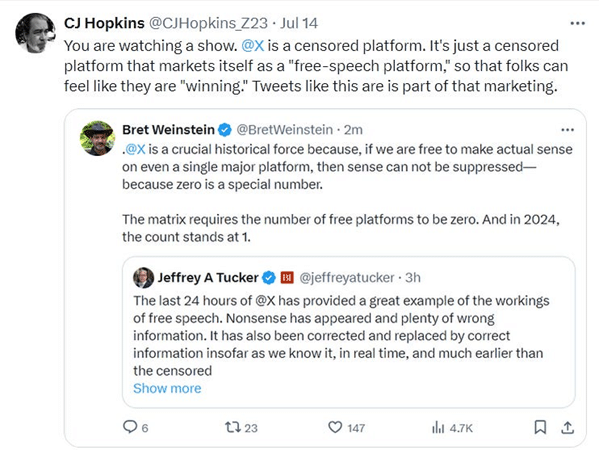Open the Jul 14 timestamp link

pos(299,23)
